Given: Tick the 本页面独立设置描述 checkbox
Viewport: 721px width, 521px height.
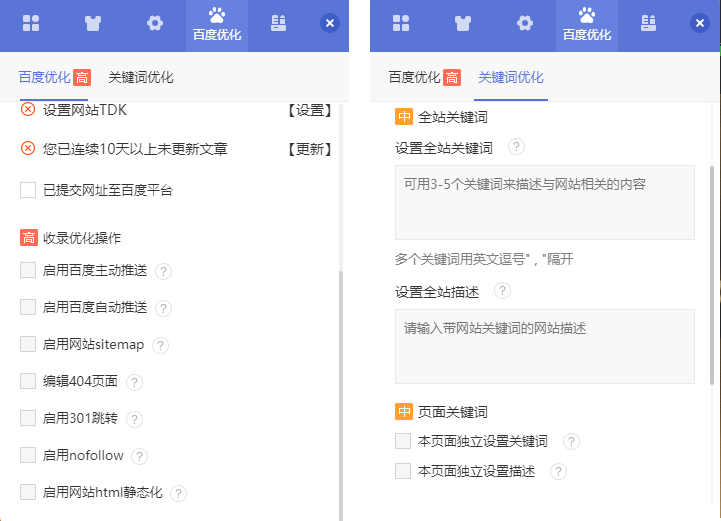Looking at the screenshot, I should pos(403,471).
